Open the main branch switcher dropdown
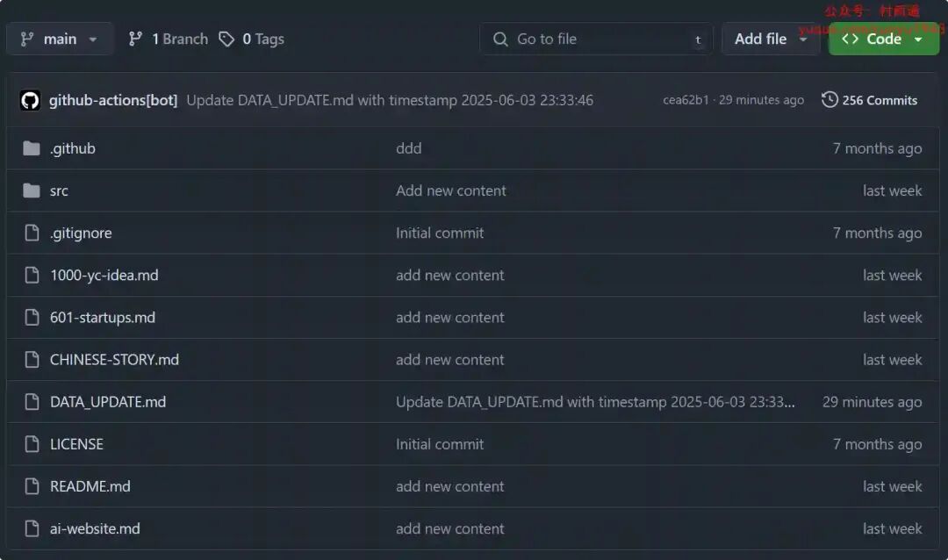This screenshot has width=948, height=560. point(60,39)
